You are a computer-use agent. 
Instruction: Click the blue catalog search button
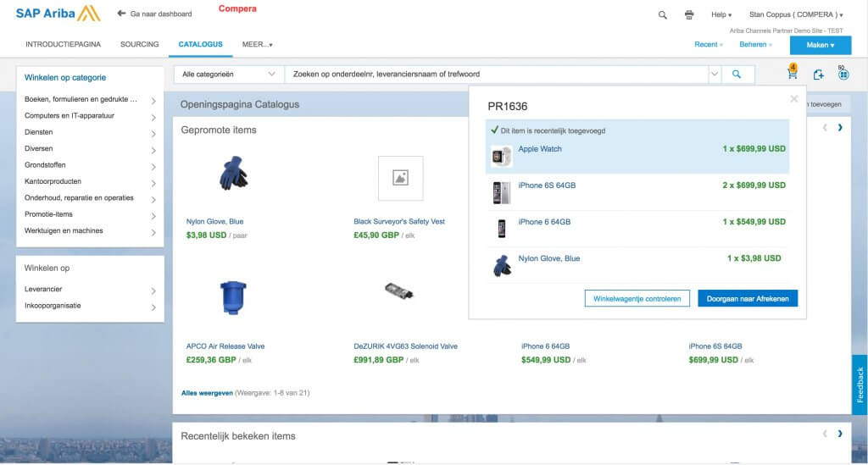[737, 74]
